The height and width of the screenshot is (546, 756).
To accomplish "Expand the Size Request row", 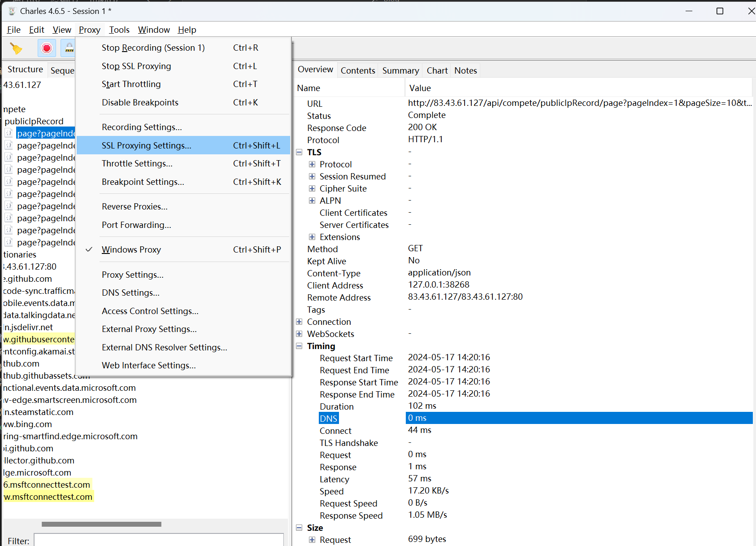I will click(x=312, y=540).
